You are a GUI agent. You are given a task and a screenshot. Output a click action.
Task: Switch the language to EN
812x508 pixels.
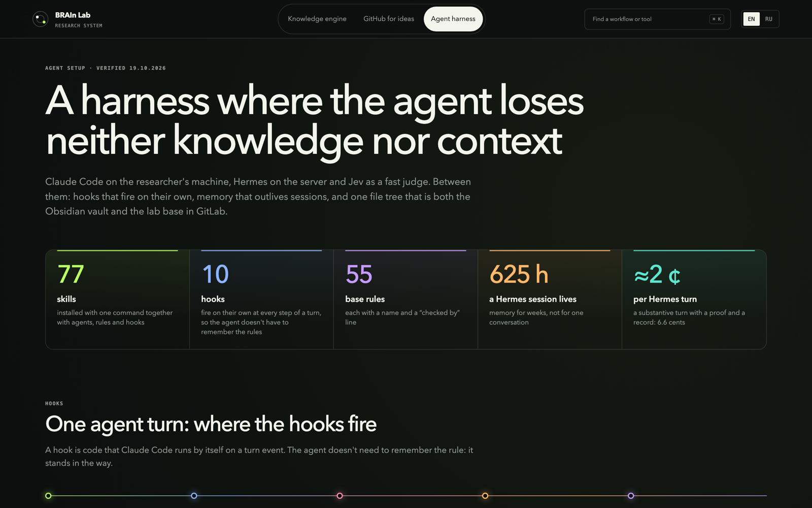(x=751, y=19)
